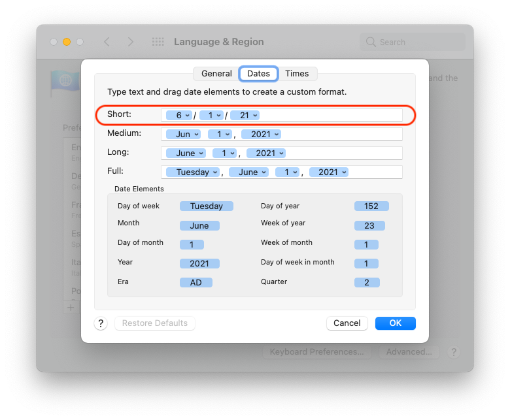Click inside the Medium format field
Viewport: 510px width, 420px height.
(x=340, y=134)
